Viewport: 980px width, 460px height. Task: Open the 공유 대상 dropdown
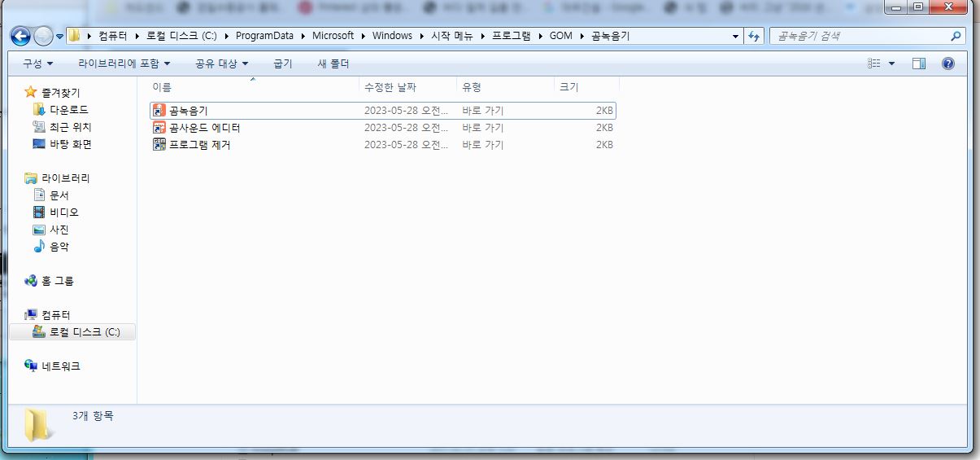click(222, 64)
